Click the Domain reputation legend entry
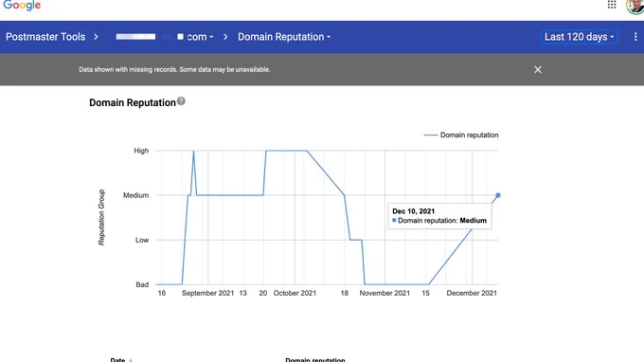This screenshot has height=362, width=644. [461, 135]
